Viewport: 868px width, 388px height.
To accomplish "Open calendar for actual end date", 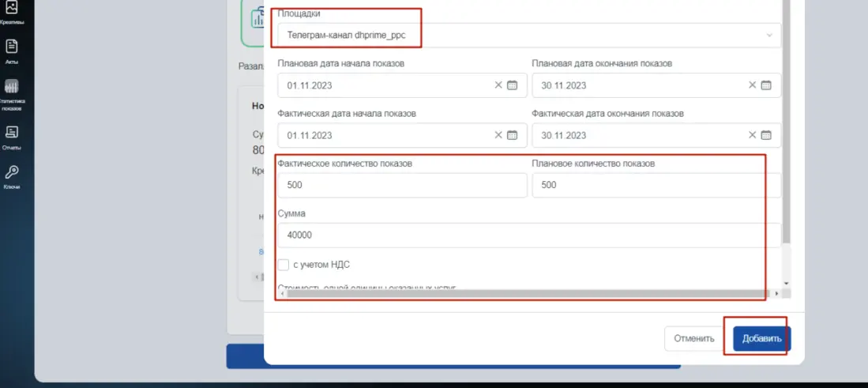I will point(766,135).
